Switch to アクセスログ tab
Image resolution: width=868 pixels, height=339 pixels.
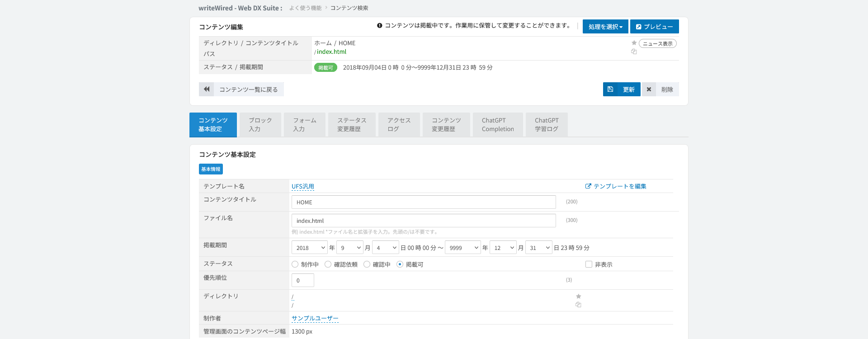tap(399, 125)
